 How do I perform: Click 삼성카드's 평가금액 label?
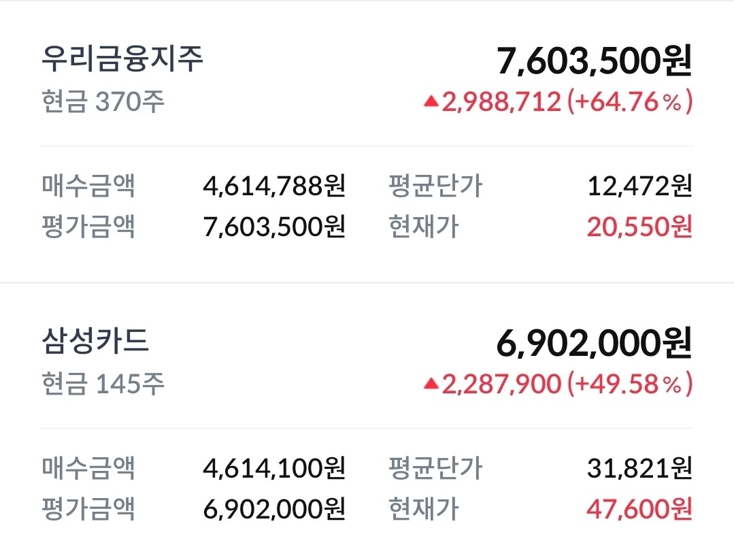point(88,508)
